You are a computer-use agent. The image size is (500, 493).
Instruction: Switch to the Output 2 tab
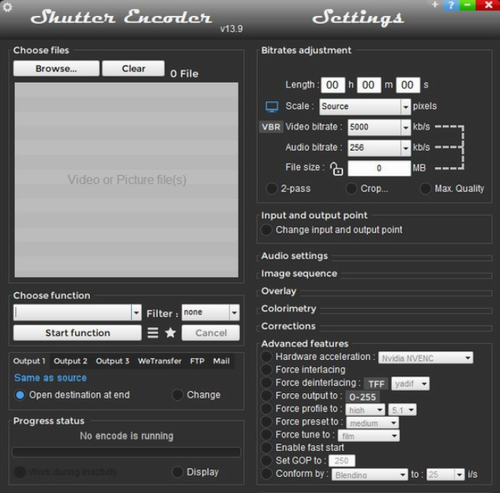click(x=70, y=361)
